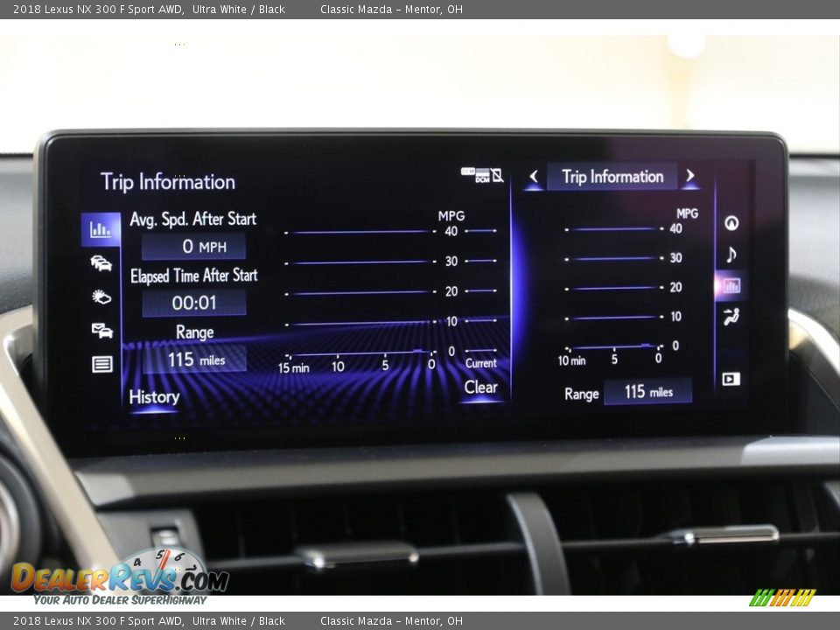This screenshot has width=840, height=630.
Task: Select the trip information bar chart icon in left sidebar
Action: 101,229
